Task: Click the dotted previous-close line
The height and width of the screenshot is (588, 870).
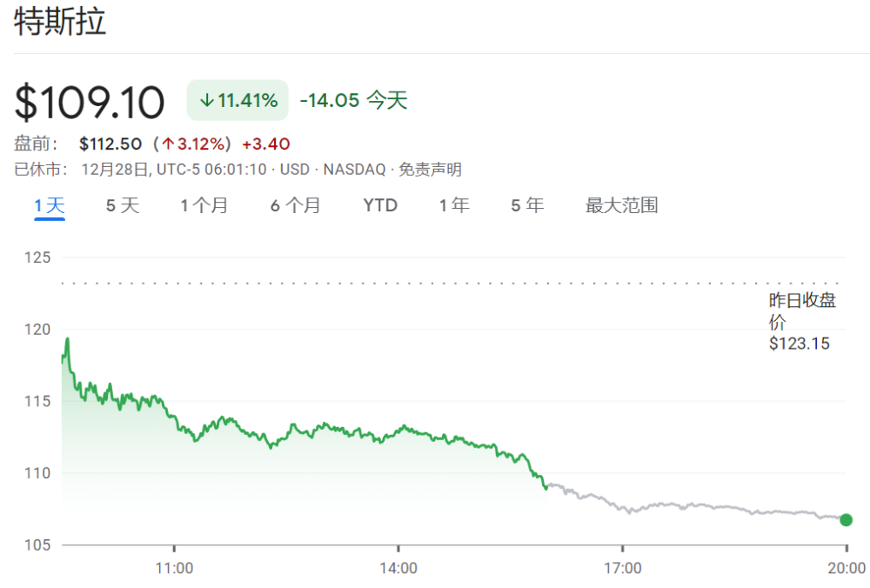Action: pyautogui.click(x=435, y=283)
